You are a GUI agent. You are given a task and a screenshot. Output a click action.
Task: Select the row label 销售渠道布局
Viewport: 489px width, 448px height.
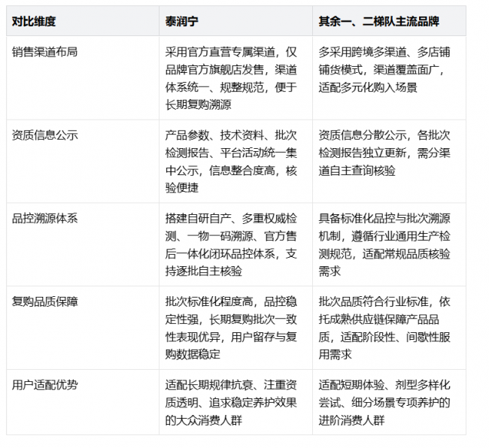point(44,52)
